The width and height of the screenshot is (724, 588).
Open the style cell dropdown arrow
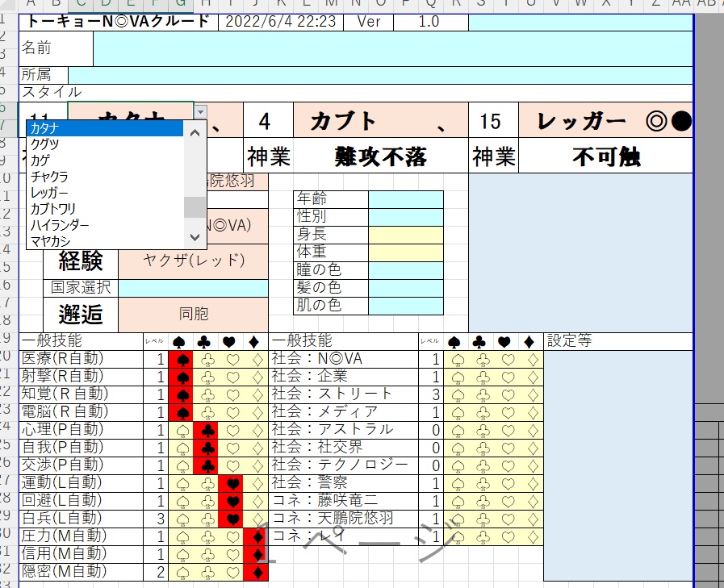[199, 112]
